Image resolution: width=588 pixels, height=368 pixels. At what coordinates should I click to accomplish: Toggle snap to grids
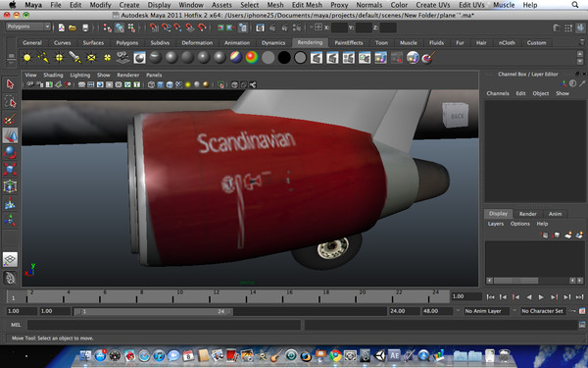click(154, 27)
